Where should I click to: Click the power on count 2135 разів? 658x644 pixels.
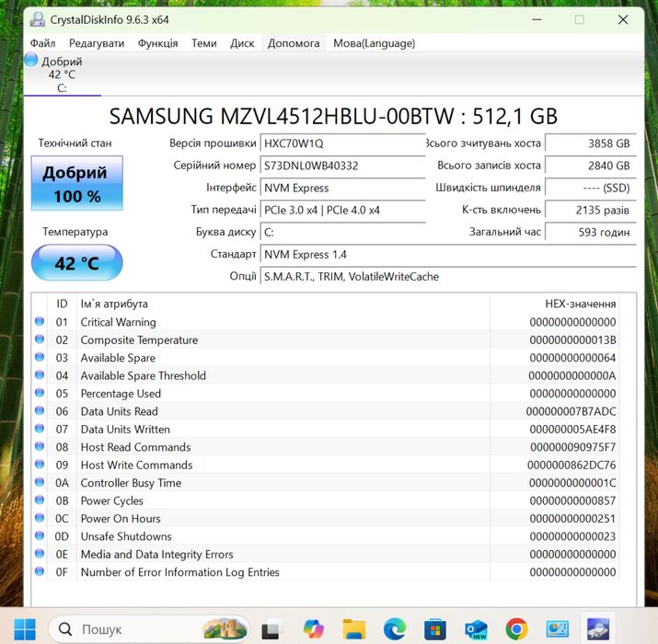591,210
